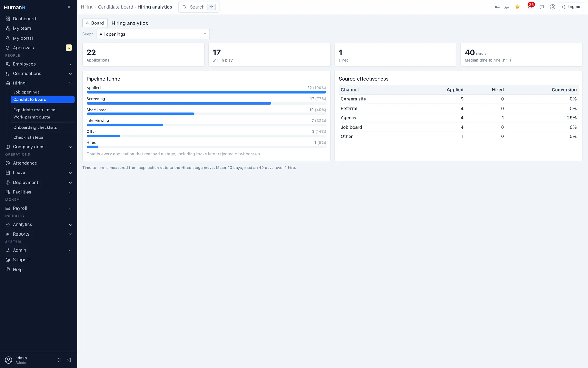Expand the Reports section chevron

(x=71, y=235)
